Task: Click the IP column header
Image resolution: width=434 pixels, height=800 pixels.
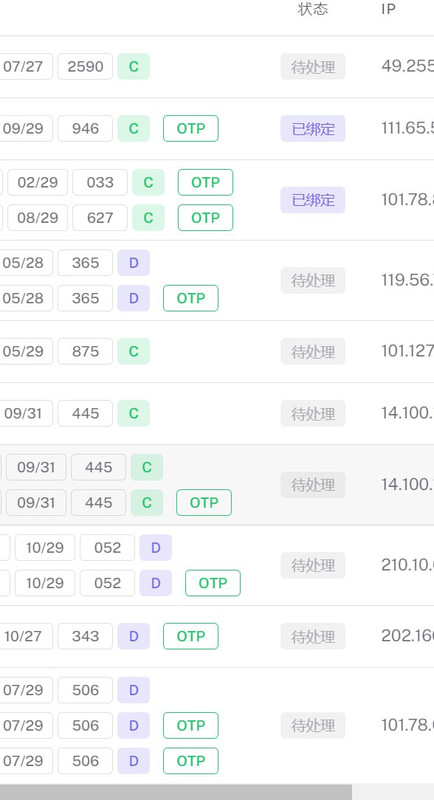Action: tap(388, 9)
